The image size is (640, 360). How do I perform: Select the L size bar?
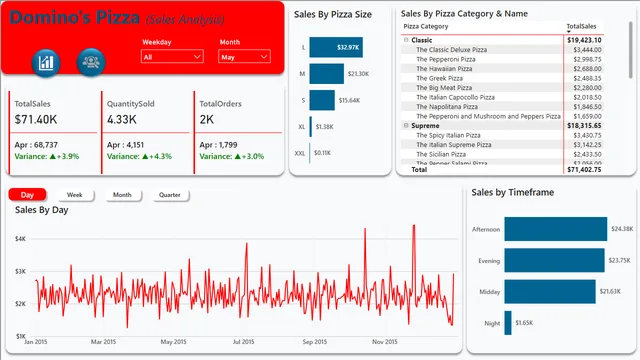pos(336,47)
